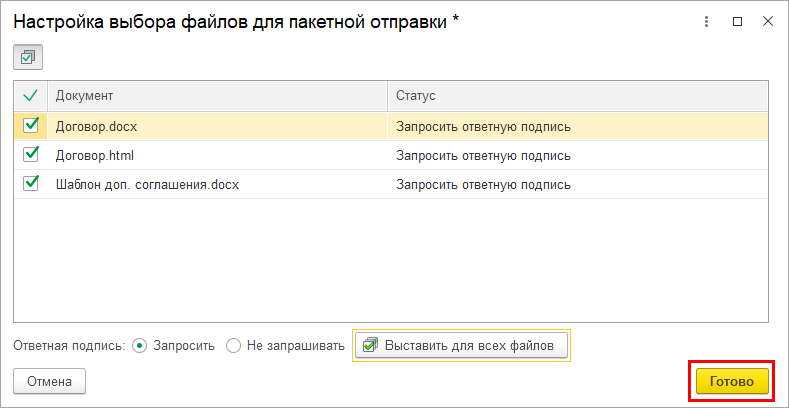The image size is (789, 408).
Task: Click the Отмена button
Action: point(49,381)
